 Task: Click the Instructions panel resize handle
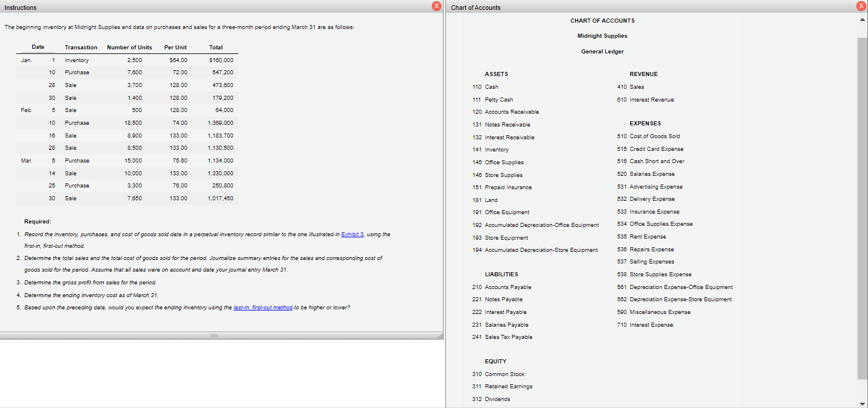(214, 335)
